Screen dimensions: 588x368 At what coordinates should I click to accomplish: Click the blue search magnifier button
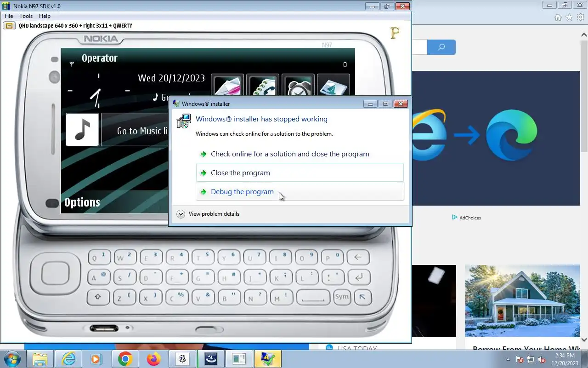click(x=441, y=47)
